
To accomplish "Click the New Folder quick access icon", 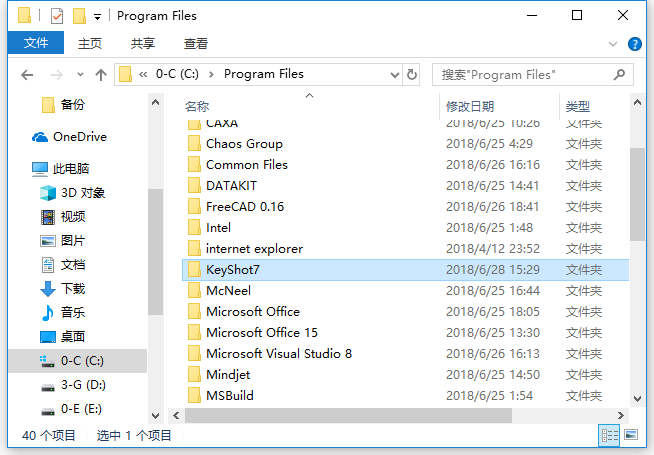I will [x=79, y=16].
